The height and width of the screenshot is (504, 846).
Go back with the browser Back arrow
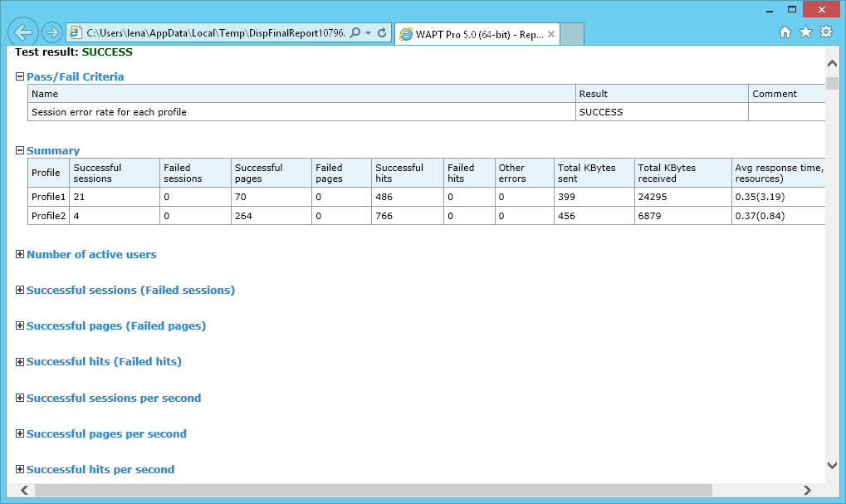click(x=22, y=32)
